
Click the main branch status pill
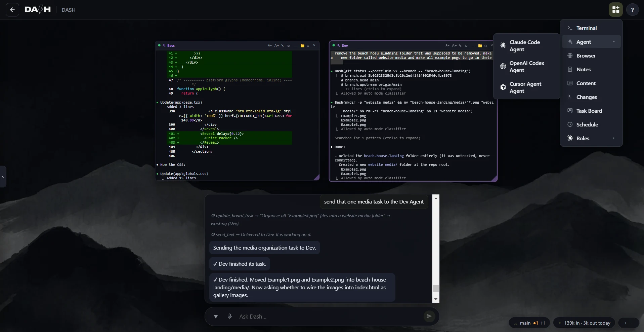click(x=529, y=323)
